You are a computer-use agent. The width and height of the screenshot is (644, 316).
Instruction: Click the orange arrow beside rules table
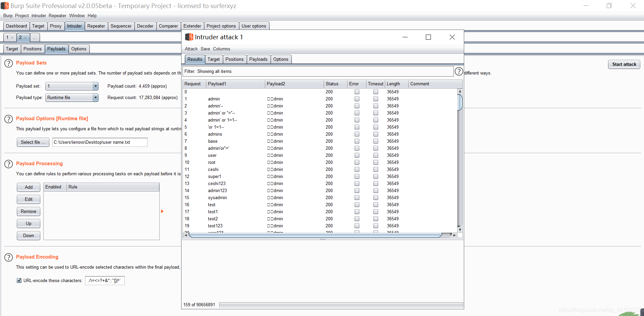(162, 211)
